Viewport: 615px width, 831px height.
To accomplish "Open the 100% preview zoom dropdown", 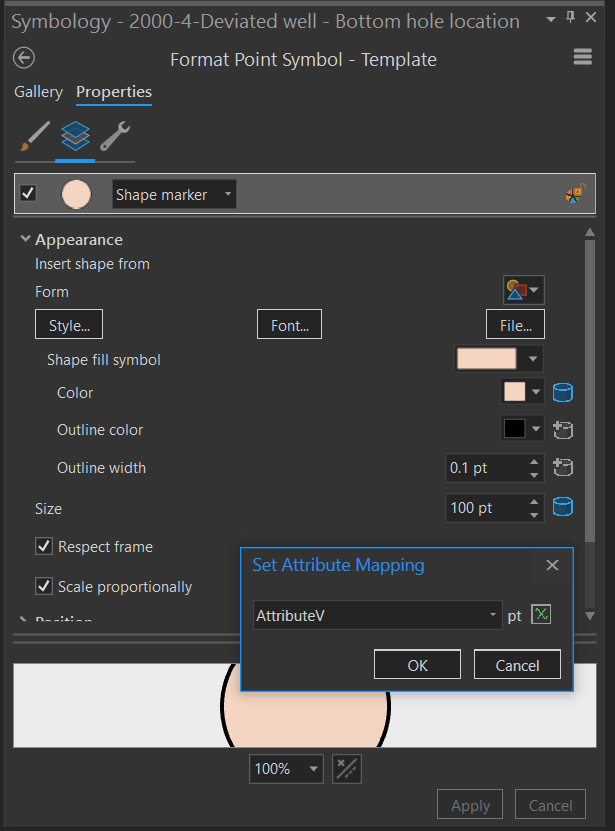I will click(x=286, y=768).
